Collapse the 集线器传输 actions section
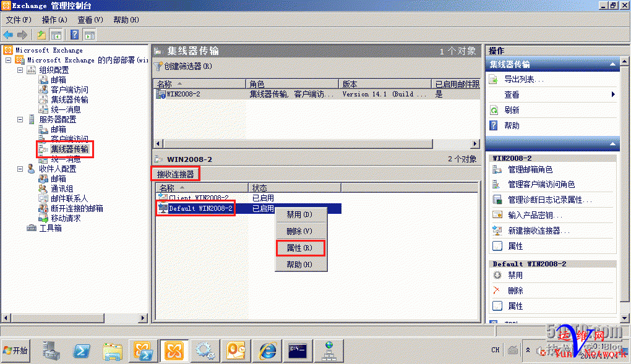 pos(612,64)
